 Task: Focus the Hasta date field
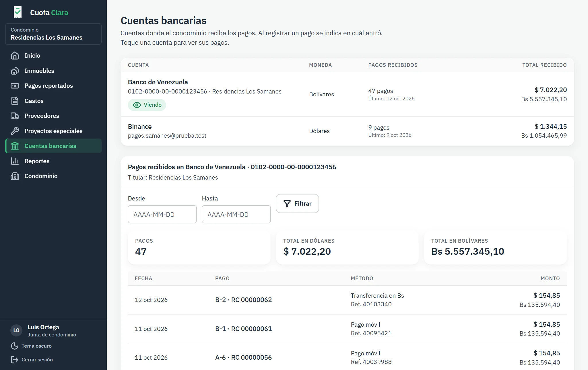point(236,214)
